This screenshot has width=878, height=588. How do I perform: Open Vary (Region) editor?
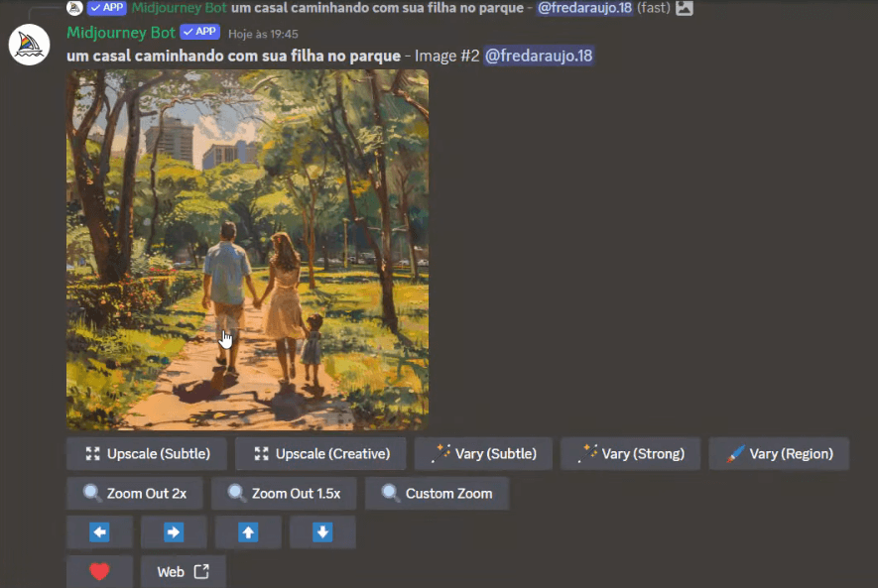779,454
